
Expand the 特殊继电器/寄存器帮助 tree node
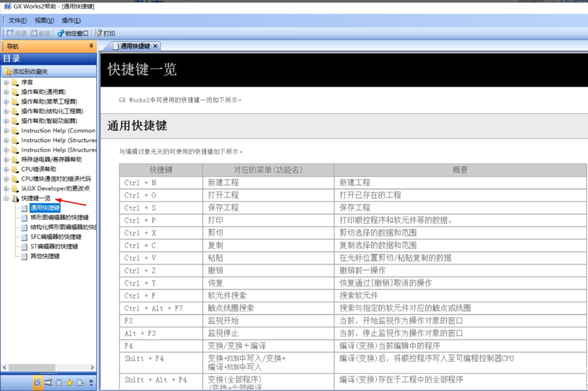(7, 160)
